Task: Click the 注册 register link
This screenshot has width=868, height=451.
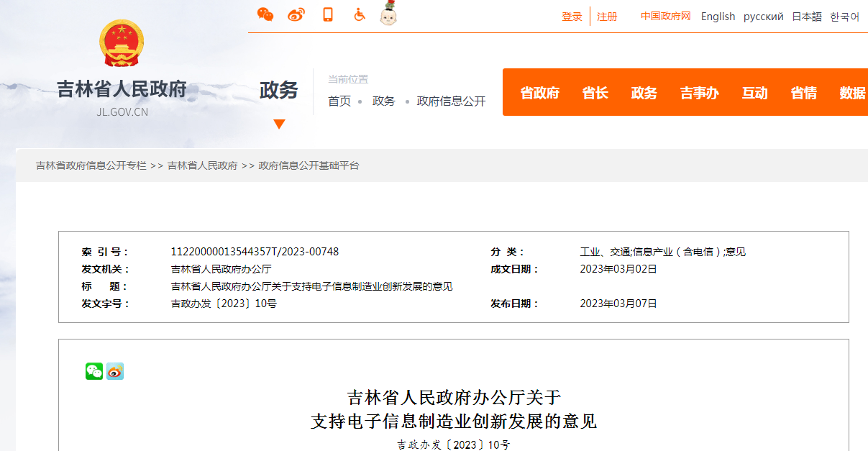Action: (607, 17)
